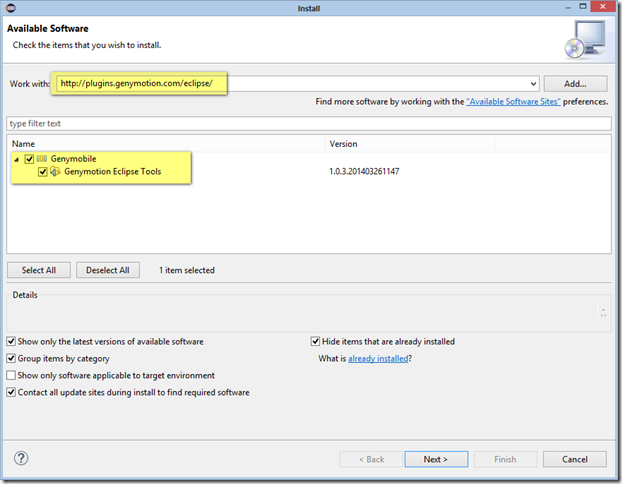Click the Details area scroll stepper
The image size is (622, 484).
click(x=603, y=312)
